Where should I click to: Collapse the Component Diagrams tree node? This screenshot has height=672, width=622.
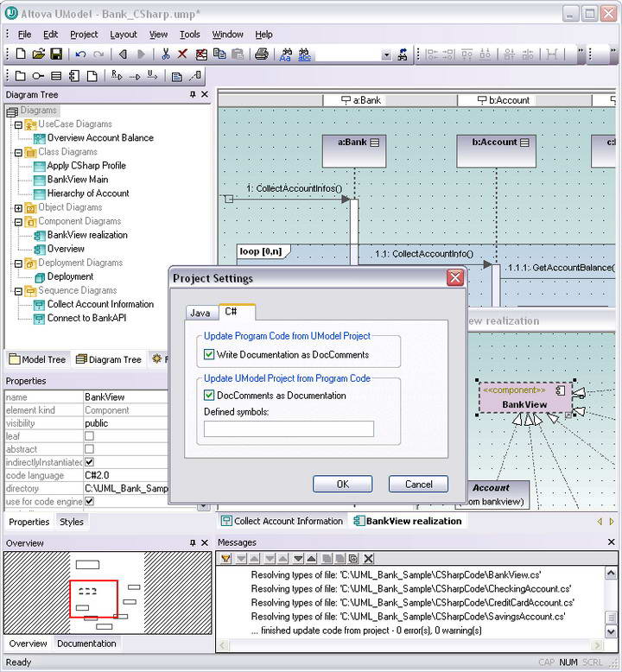coord(18,222)
